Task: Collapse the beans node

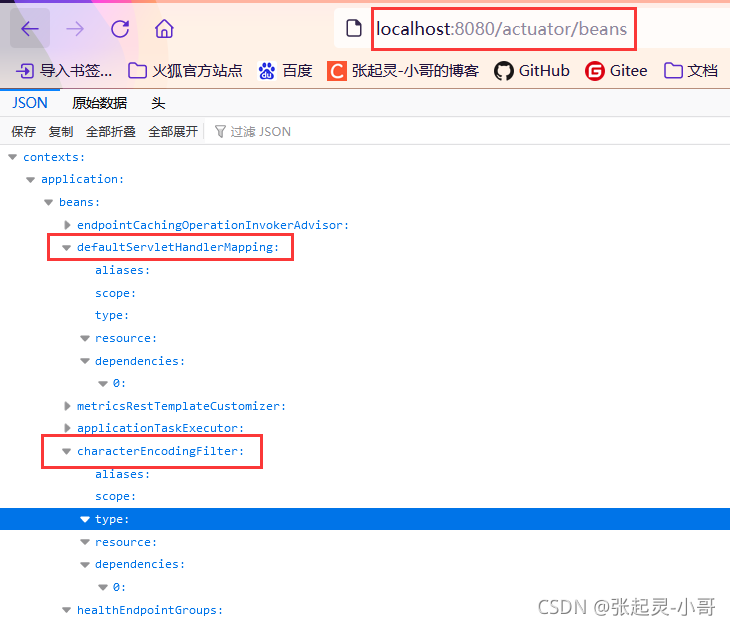Action: (x=48, y=203)
